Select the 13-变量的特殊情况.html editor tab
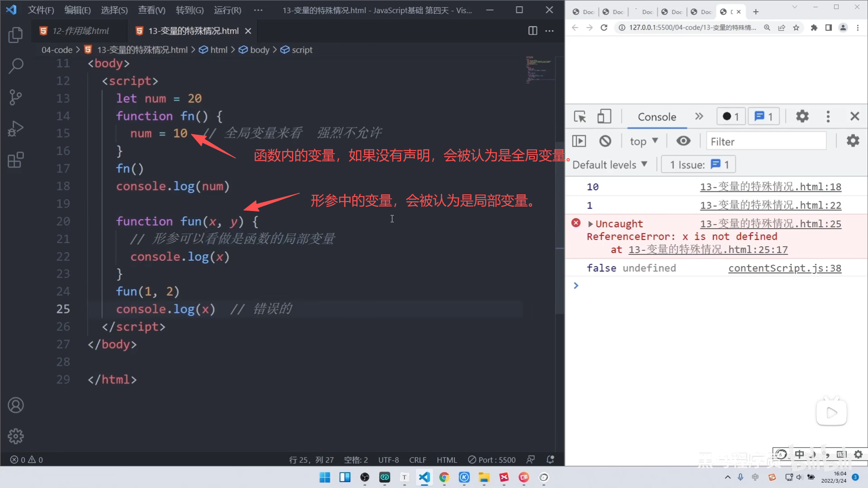868x488 pixels. click(x=193, y=31)
